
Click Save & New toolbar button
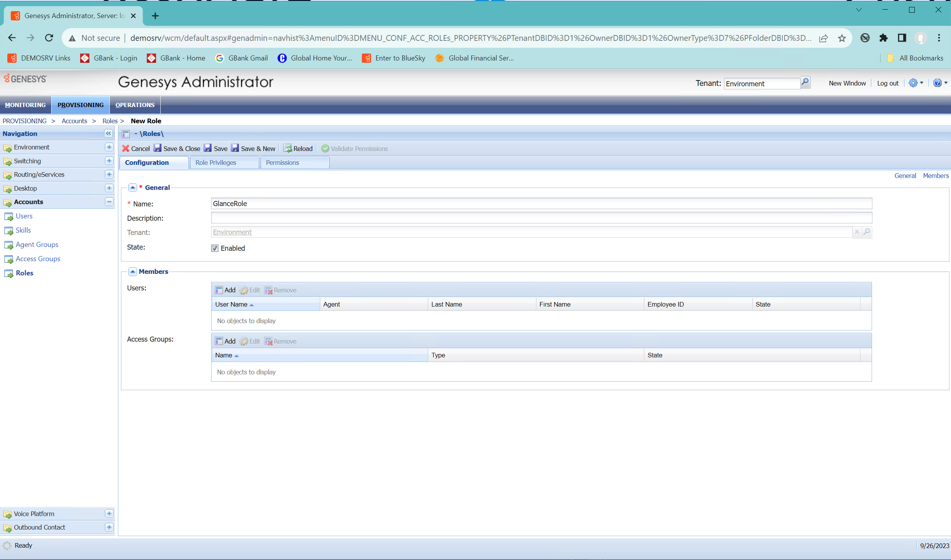pyautogui.click(x=253, y=149)
